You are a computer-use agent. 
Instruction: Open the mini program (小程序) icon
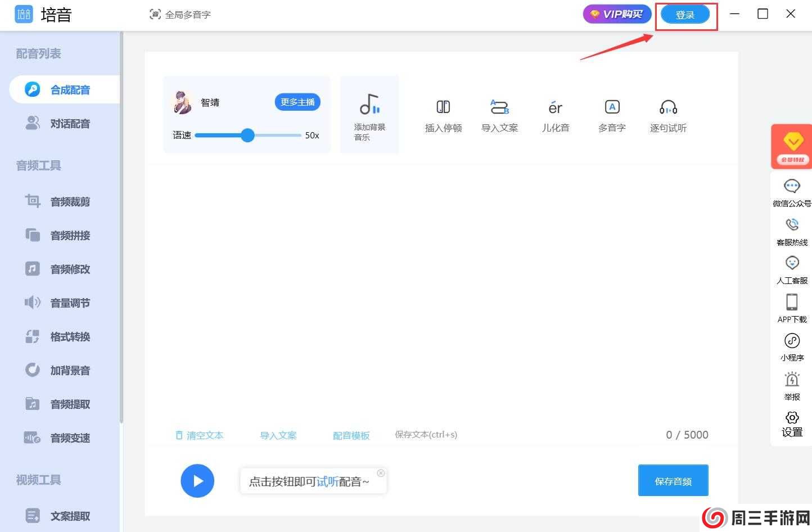(x=792, y=341)
